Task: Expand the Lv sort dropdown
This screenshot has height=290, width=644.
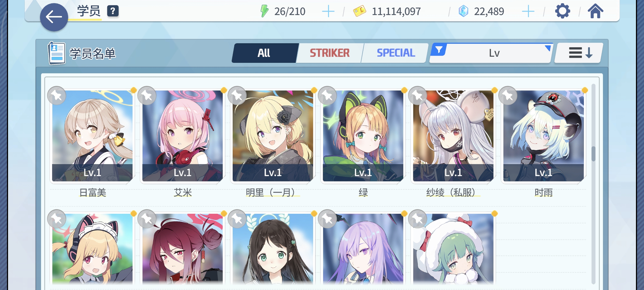Action: click(x=491, y=53)
